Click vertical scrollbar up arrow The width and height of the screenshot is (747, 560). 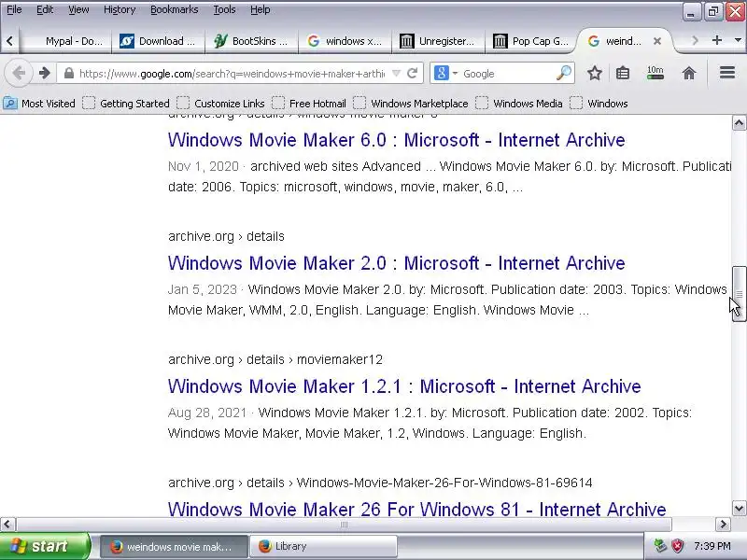click(x=739, y=123)
